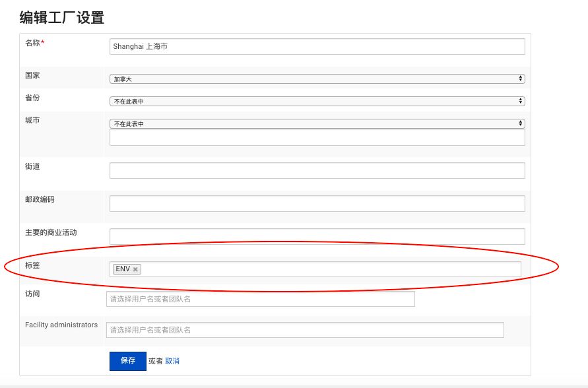This screenshot has width=588, height=388.
Task: Click the 编辑工厂设置 page heading
Action: [62, 18]
